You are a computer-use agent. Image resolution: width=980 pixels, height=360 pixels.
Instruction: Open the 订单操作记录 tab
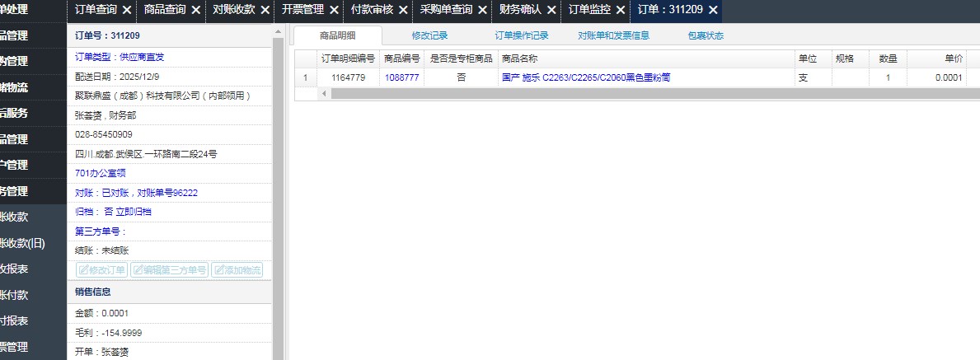tap(522, 36)
